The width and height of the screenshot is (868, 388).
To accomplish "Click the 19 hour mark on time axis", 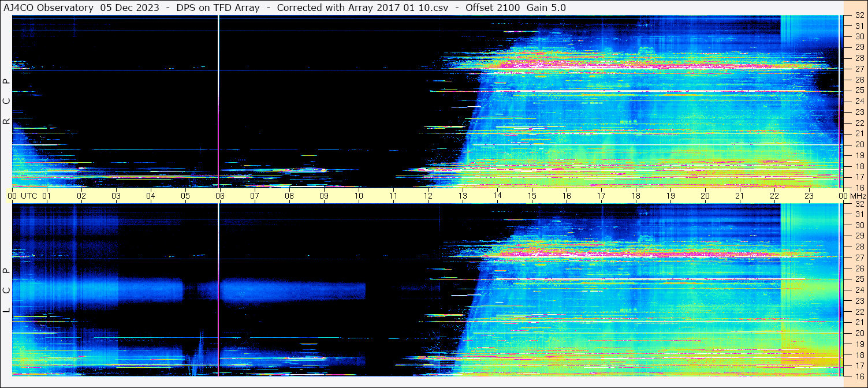I will click(x=670, y=196).
